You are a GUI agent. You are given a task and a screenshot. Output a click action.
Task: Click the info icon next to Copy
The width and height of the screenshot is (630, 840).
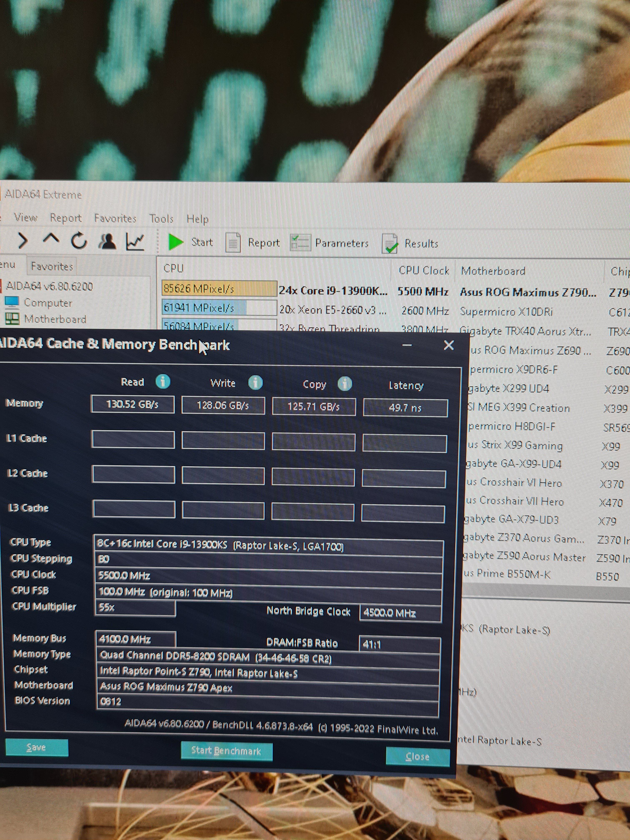click(345, 384)
